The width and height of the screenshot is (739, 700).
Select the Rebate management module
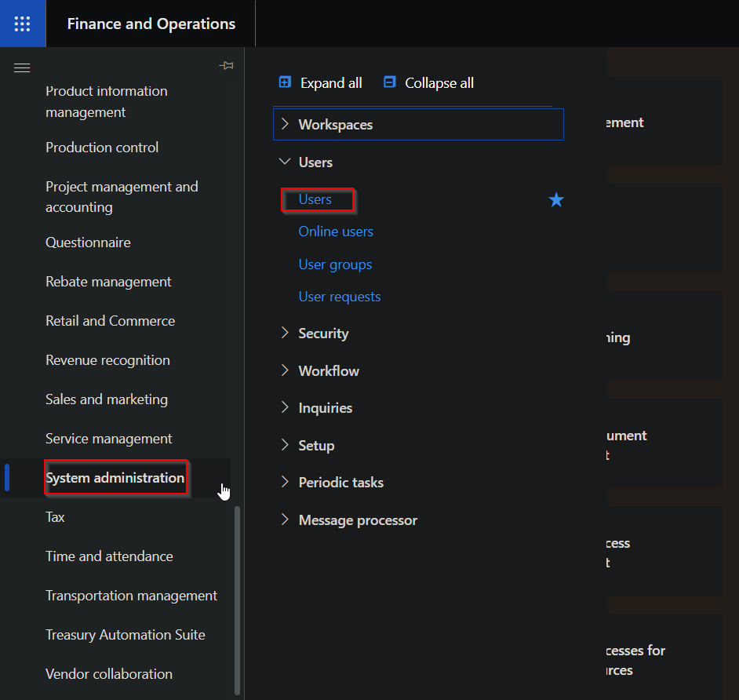(x=108, y=282)
